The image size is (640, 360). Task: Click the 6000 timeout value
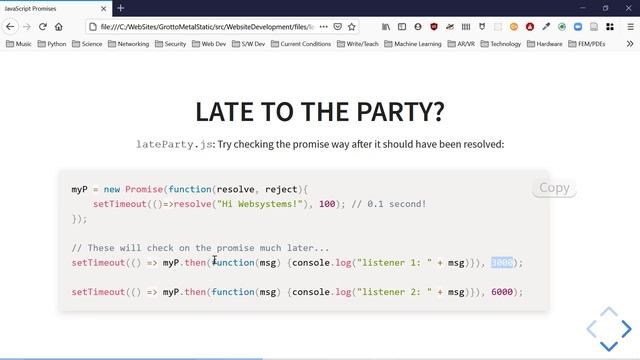[x=502, y=292]
